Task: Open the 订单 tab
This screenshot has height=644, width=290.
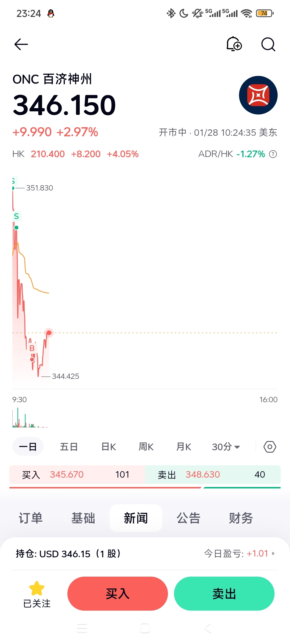Action: pos(31,518)
